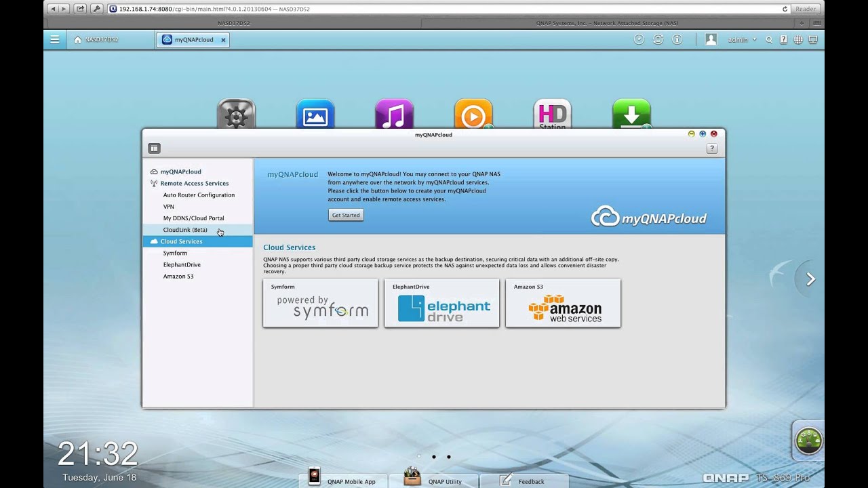The height and width of the screenshot is (488, 868).
Task: Open the event notifications info icon
Action: (677, 40)
